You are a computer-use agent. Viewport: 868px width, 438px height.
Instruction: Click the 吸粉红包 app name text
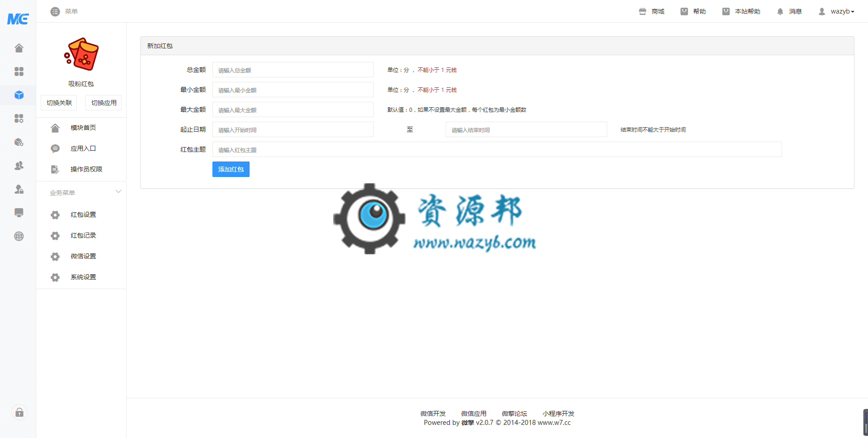(81, 84)
